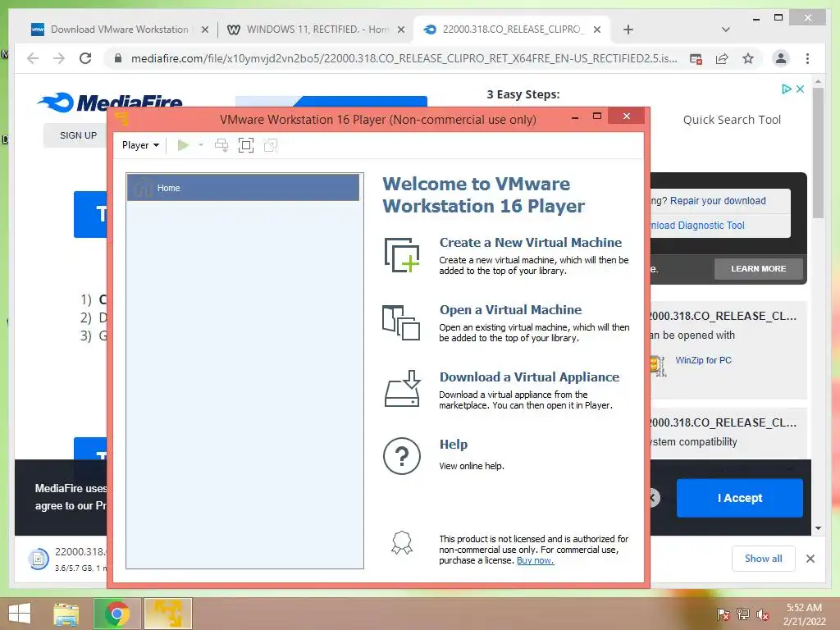The image size is (840, 630).
Task: Click the Unity mode toolbar icon
Action: coord(271,145)
